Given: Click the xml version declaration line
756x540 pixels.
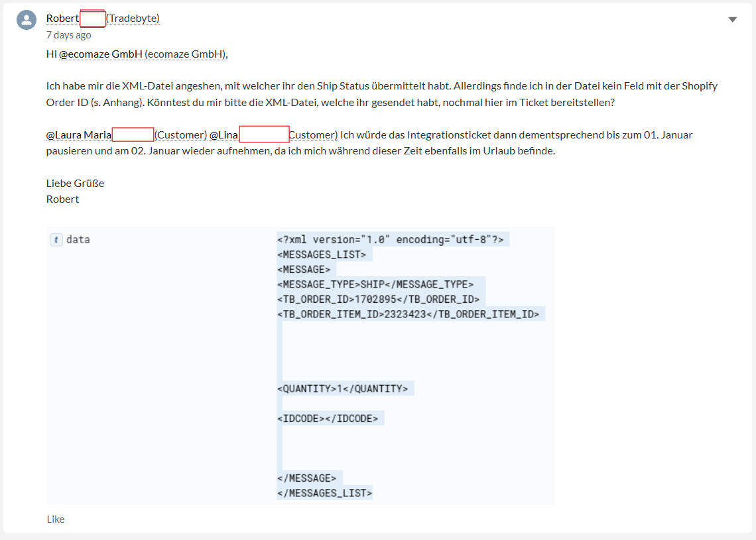Looking at the screenshot, I should (x=390, y=239).
